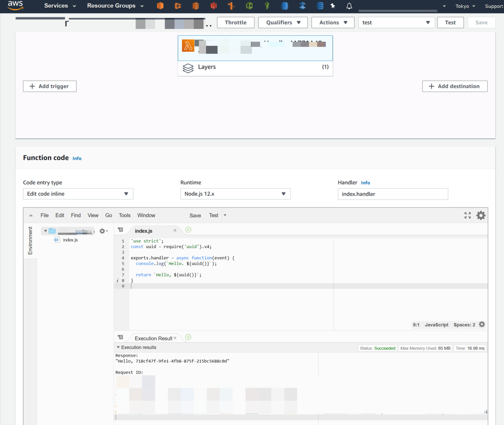Click the index.handler input field
The width and height of the screenshot is (504, 425).
(393, 194)
